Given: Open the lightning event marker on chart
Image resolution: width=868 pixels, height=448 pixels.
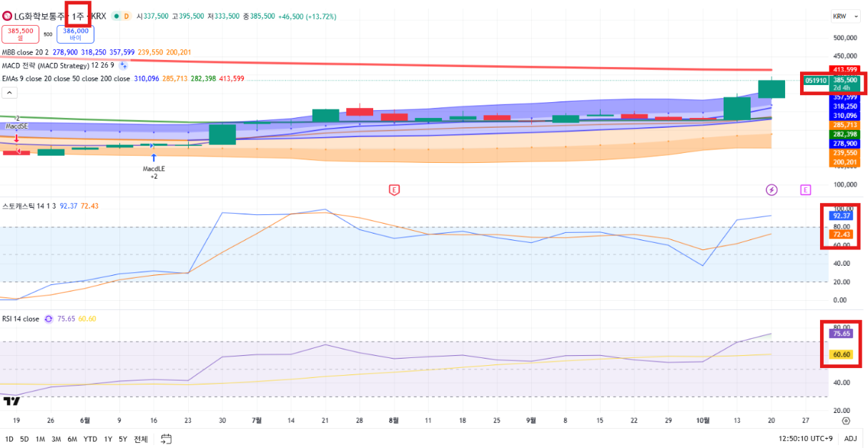Looking at the screenshot, I should [771, 189].
